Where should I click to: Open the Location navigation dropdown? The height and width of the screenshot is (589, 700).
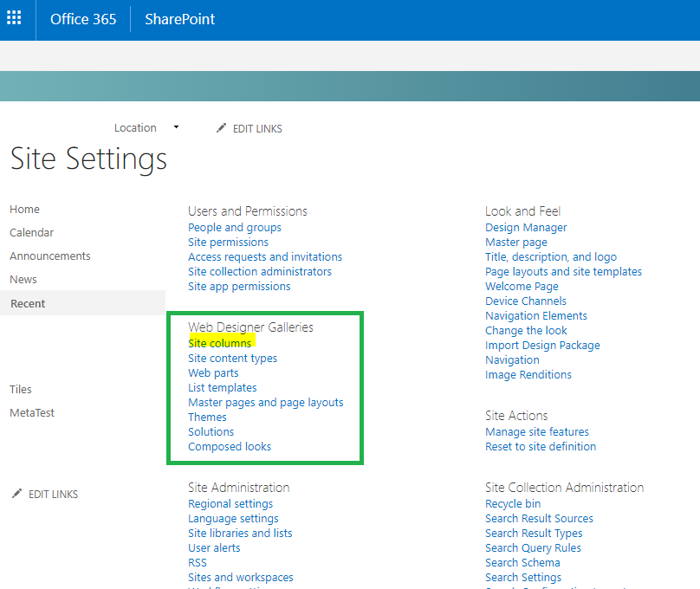coord(175,127)
